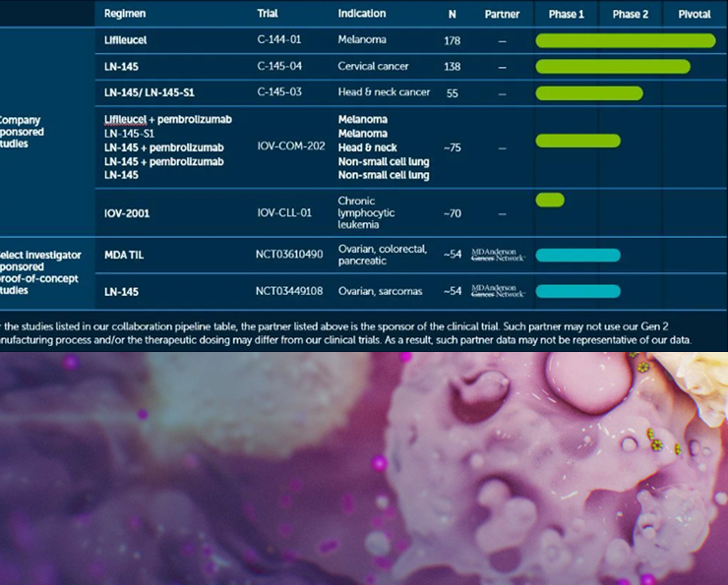728x585 pixels.
Task: Click the investigator sponsored proof-of-concept label
Action: pyautogui.click(x=40, y=272)
